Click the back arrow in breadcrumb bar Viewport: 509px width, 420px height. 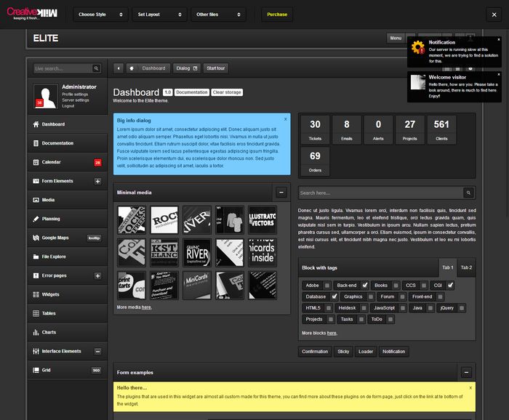tap(119, 68)
